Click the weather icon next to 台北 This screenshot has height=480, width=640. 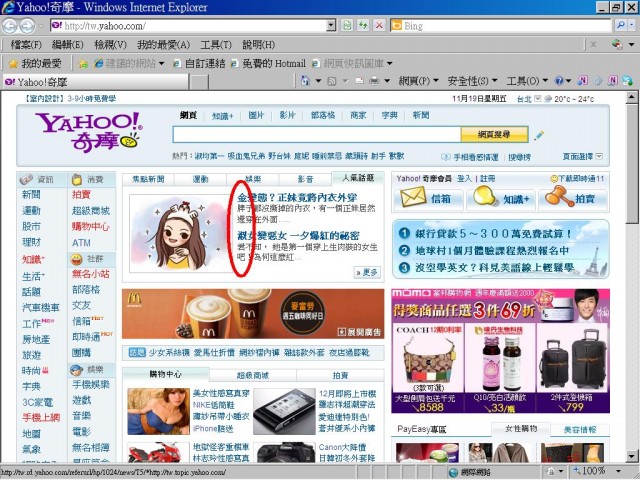pos(548,99)
